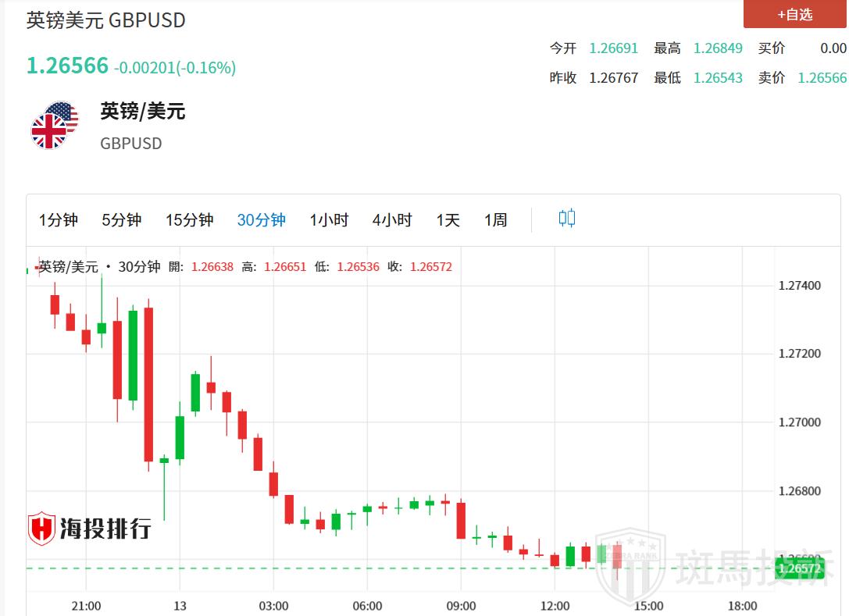
Task: Click the 21:00 time axis marker
Action: click(x=86, y=606)
